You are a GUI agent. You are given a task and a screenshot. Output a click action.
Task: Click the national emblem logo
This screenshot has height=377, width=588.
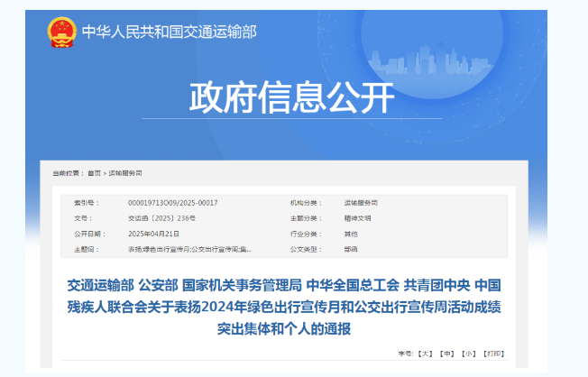(62, 32)
